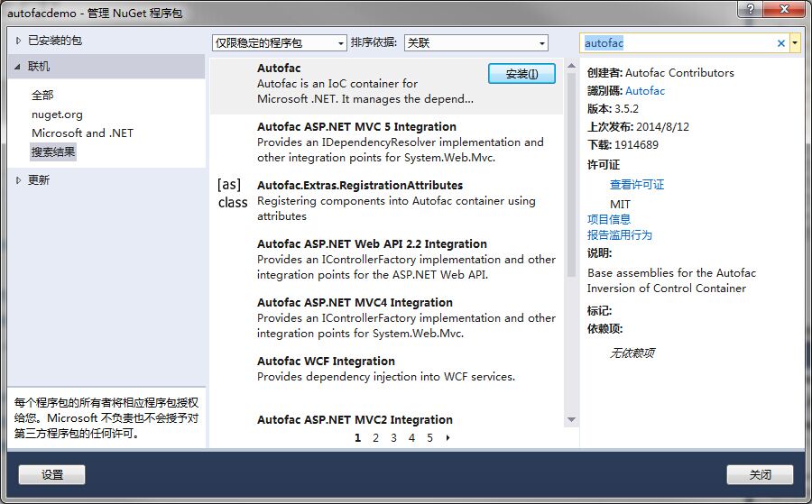Image resolution: width=812 pixels, height=504 pixels.
Task: Click current page number 1 in pager
Action: tap(357, 438)
